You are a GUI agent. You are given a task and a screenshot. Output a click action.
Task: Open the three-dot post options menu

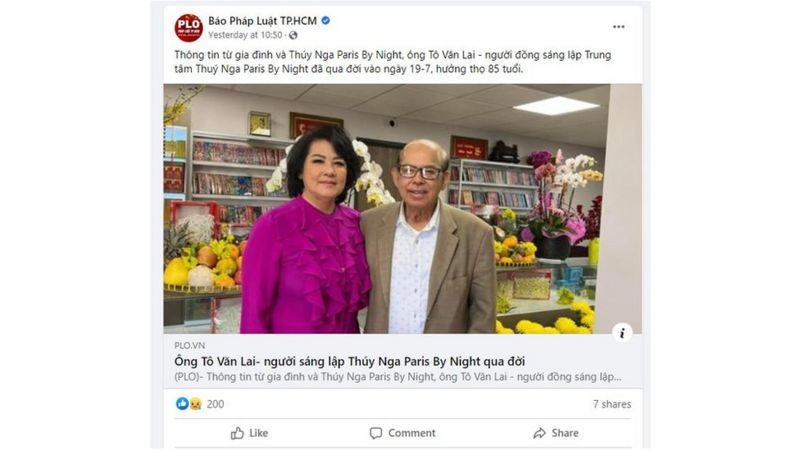(618, 27)
